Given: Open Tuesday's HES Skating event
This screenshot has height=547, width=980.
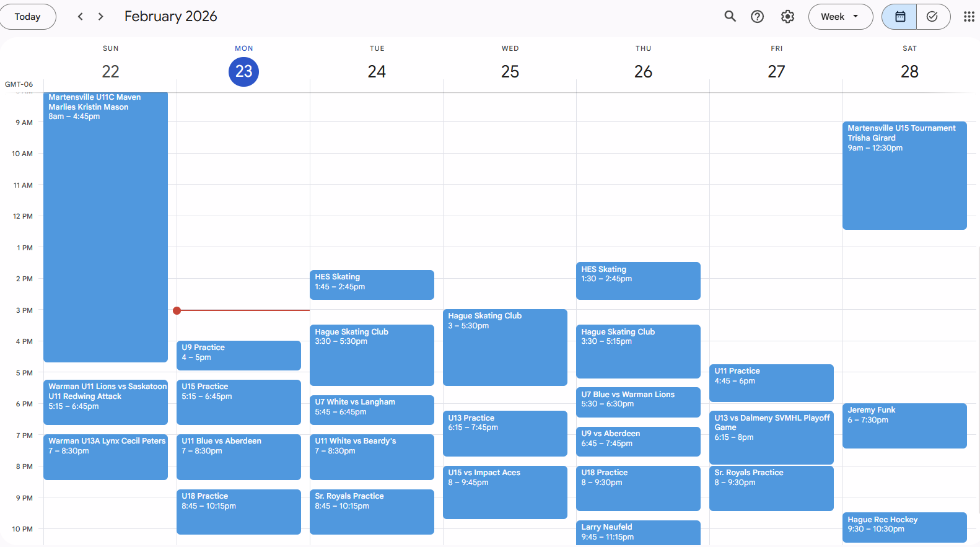Looking at the screenshot, I should [372, 284].
